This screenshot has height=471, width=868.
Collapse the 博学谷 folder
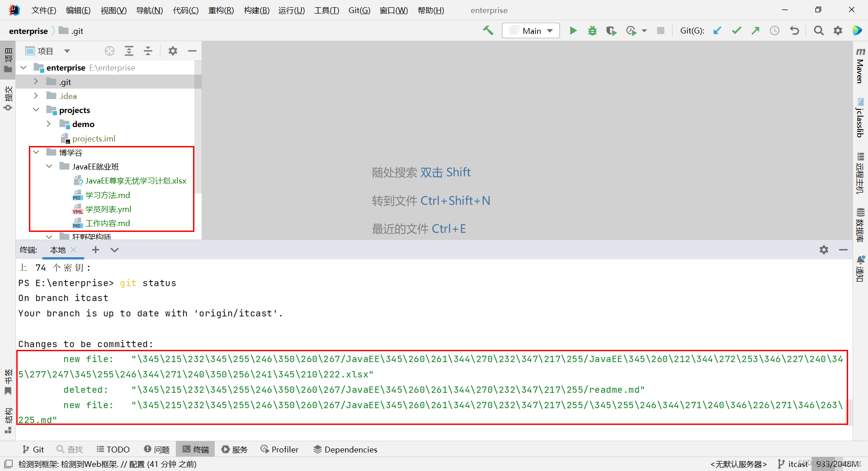[x=36, y=152]
